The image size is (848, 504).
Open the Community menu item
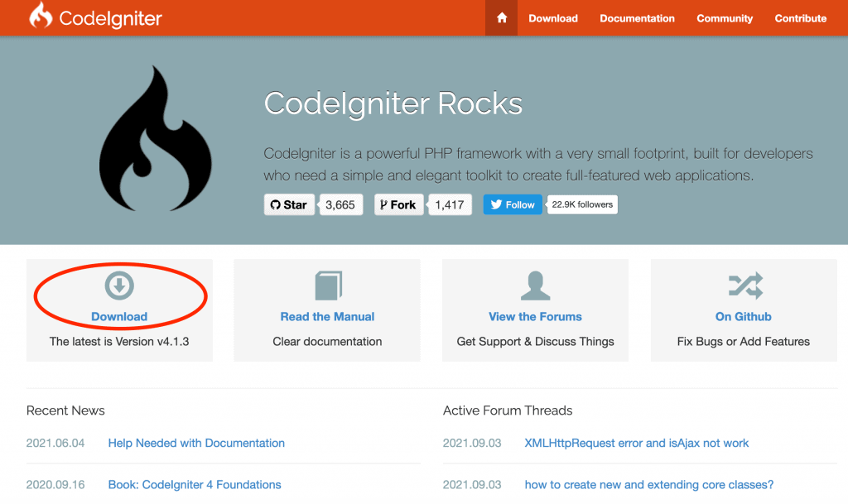tap(724, 18)
